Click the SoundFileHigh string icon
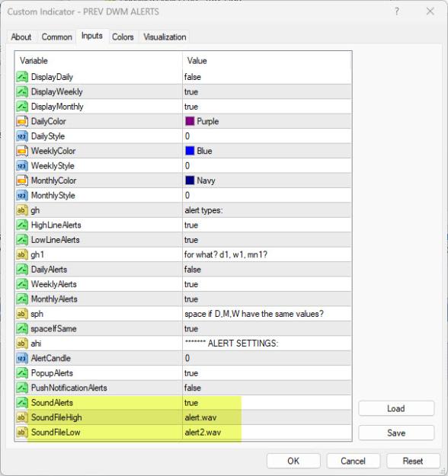The width and height of the screenshot is (448, 476). (22, 417)
